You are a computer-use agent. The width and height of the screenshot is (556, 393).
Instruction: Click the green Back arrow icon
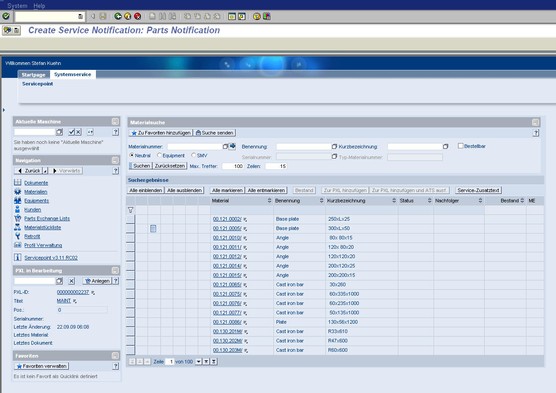[118, 16]
